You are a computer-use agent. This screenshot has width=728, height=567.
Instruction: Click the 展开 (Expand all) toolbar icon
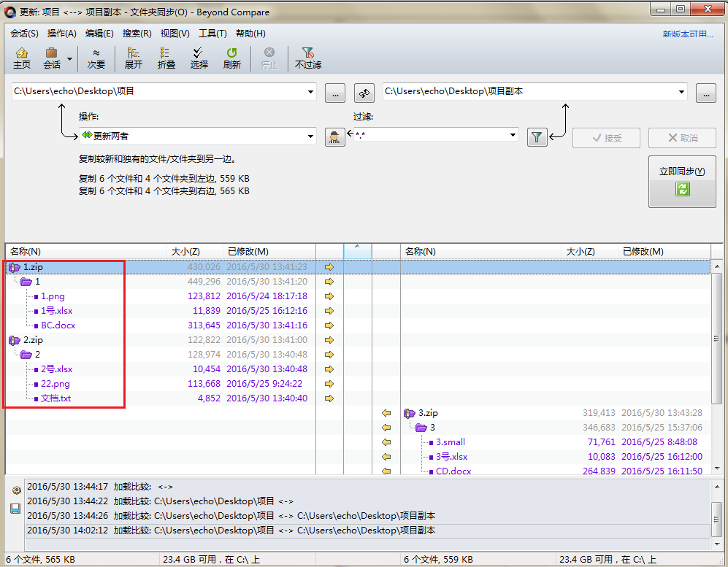click(x=134, y=58)
